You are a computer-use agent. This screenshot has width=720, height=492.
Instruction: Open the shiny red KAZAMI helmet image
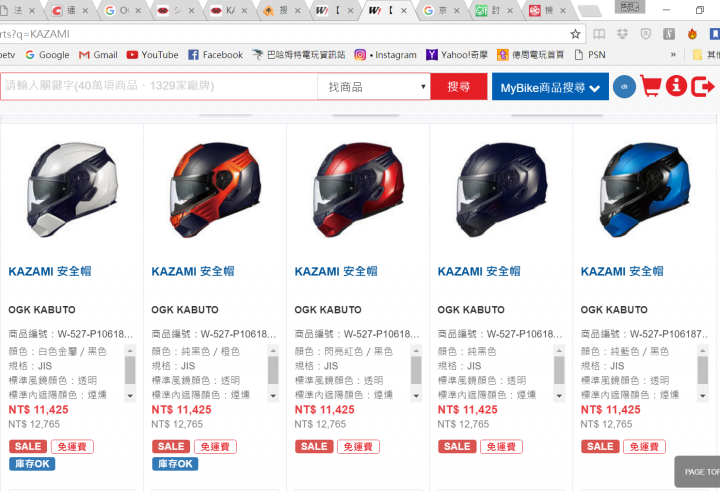358,189
